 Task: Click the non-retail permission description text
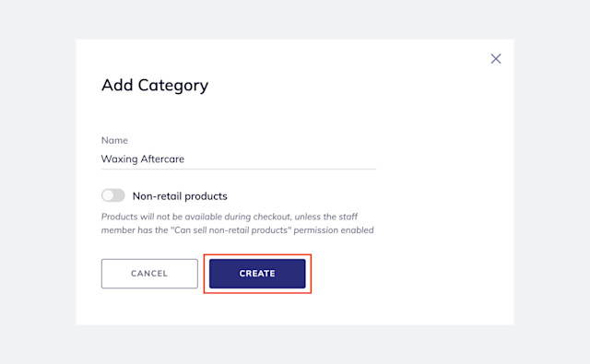pos(238,223)
